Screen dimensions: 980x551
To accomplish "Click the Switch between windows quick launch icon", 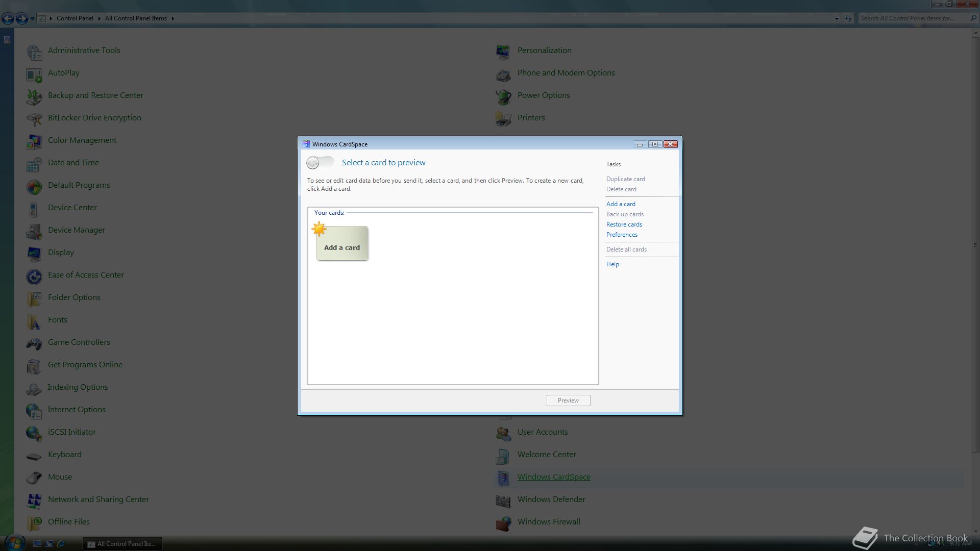I will click(x=49, y=544).
